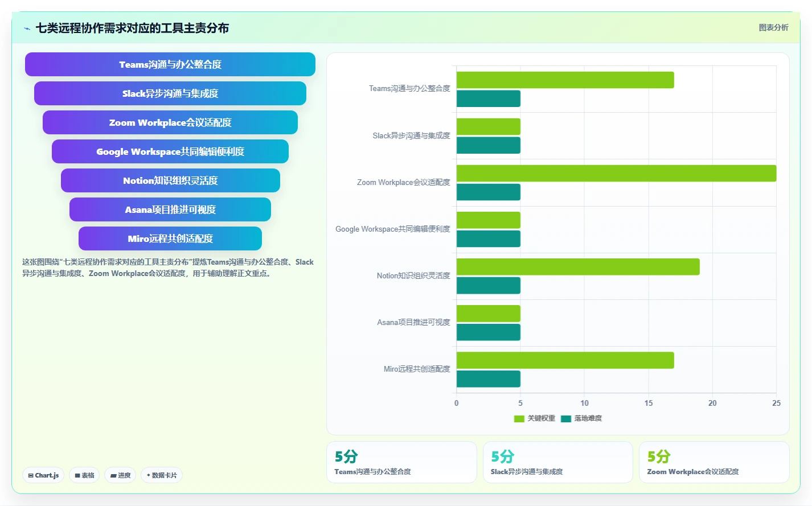
Task: Click the Teams沟通与办公整合度 chart axis label
Action: click(x=409, y=89)
